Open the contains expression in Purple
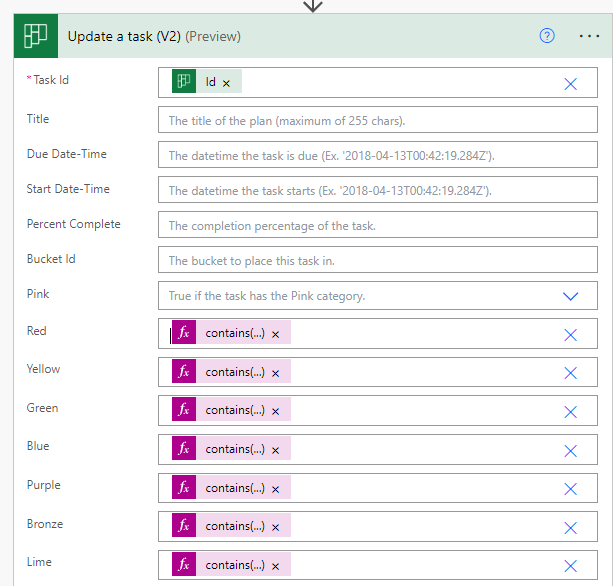This screenshot has width=613, height=586. pos(235,488)
